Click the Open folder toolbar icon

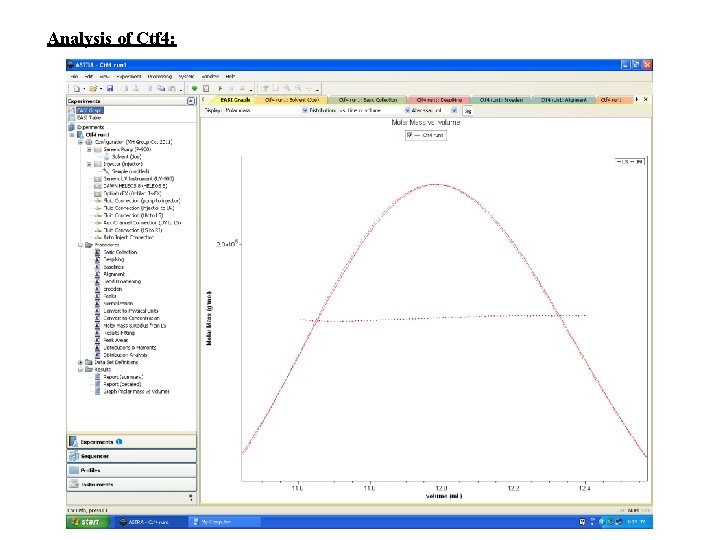pos(93,89)
